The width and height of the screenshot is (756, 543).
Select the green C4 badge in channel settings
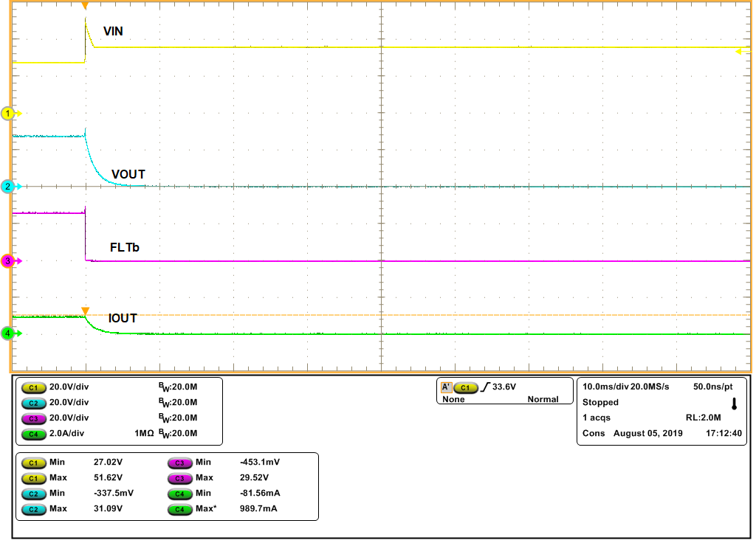point(32,434)
